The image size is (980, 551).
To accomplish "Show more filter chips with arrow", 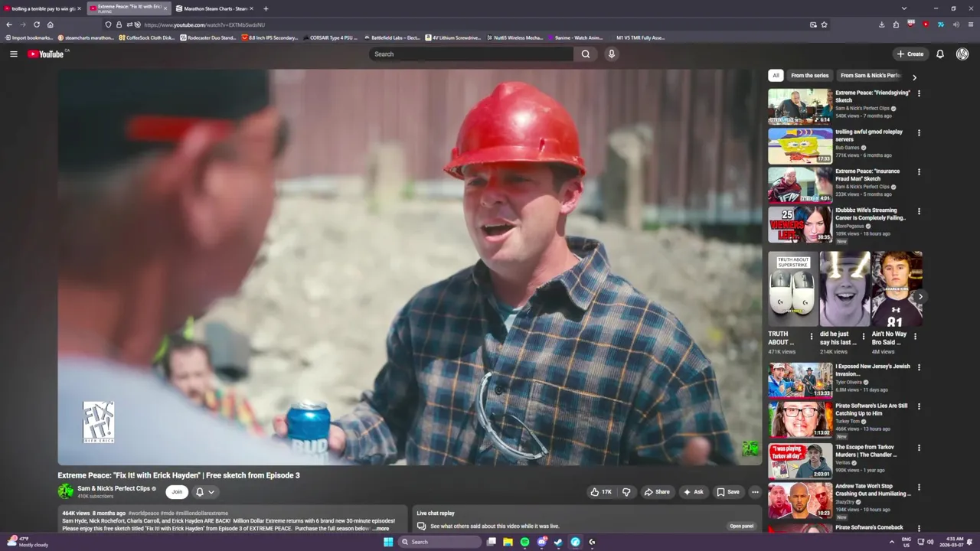I will coord(914,77).
